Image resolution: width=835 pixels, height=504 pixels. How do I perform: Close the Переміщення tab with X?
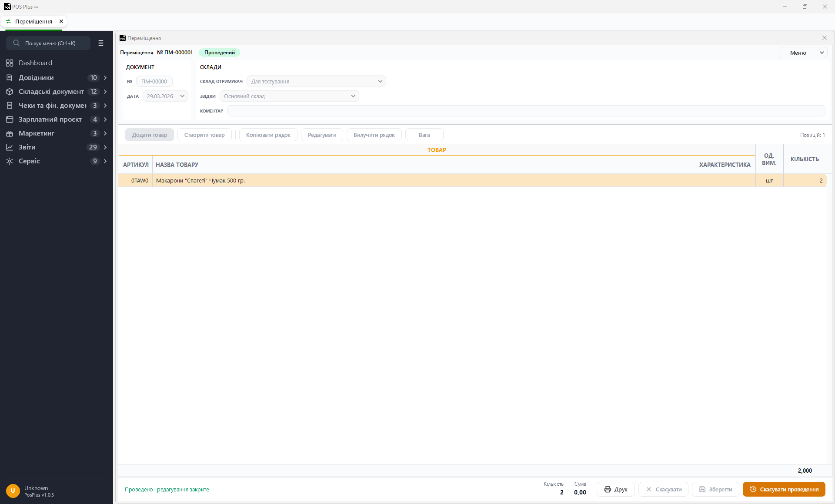pyautogui.click(x=61, y=21)
